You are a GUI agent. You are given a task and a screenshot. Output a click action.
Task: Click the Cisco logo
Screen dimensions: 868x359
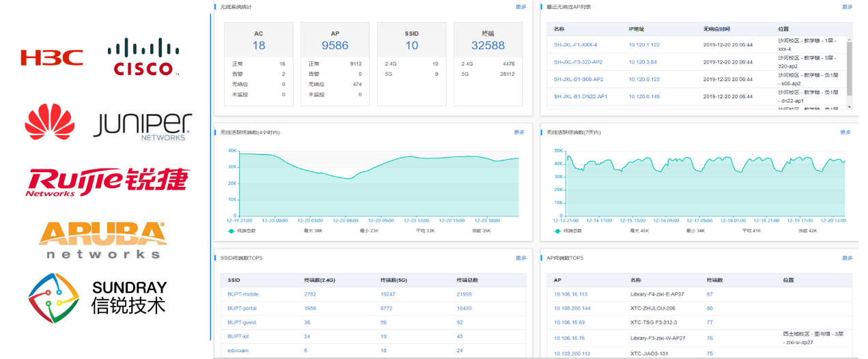(x=143, y=56)
